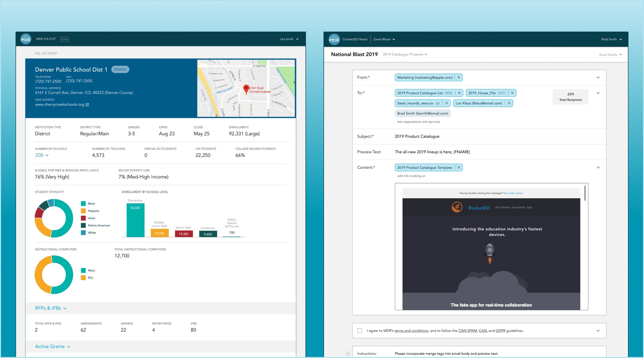Screen dimensions: 644x358
Task: Collapse the RFPs & IFBs section
Action: pos(51,308)
